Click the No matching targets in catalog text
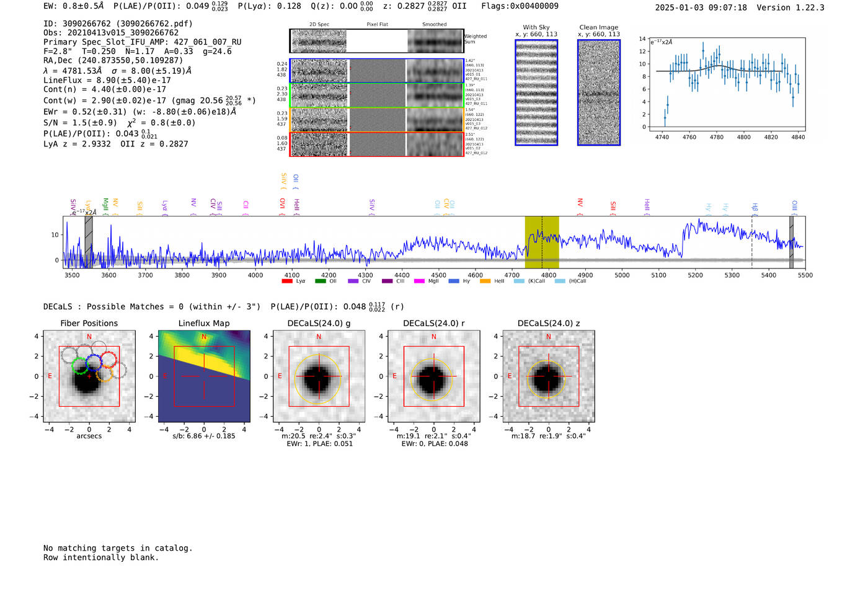 tap(118, 548)
